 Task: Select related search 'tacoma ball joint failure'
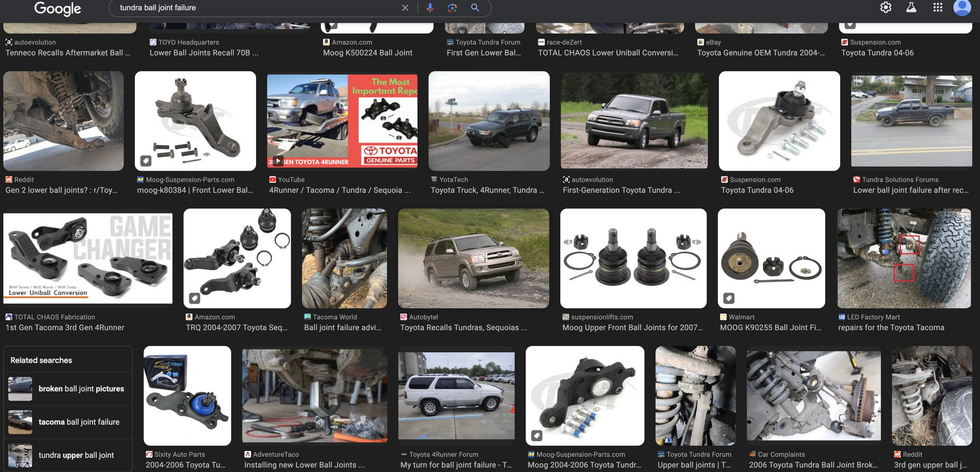[68, 422]
